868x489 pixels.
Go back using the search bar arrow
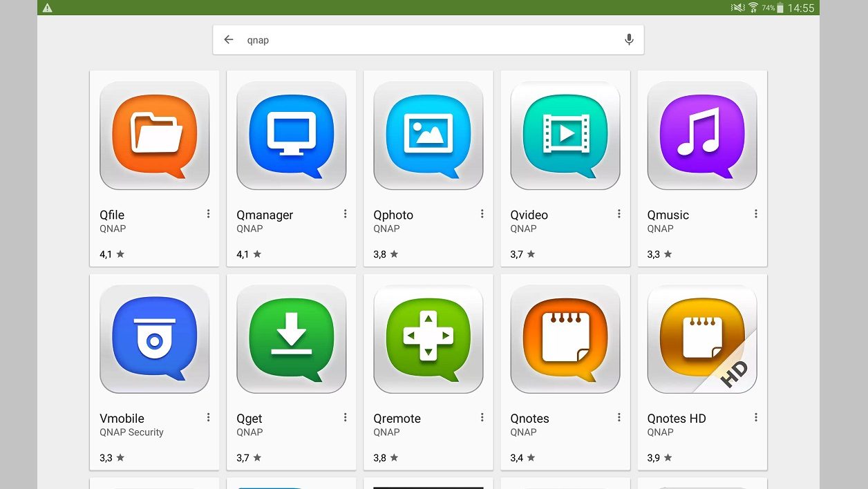point(229,40)
